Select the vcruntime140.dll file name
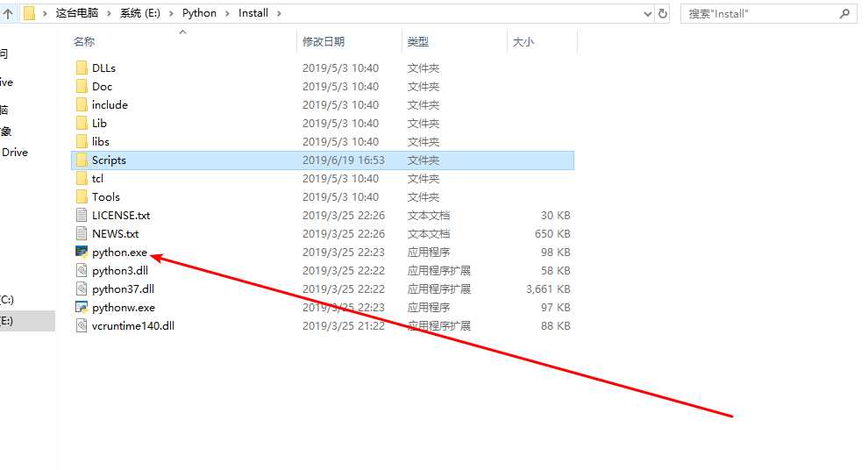This screenshot has height=470, width=868. point(133,325)
